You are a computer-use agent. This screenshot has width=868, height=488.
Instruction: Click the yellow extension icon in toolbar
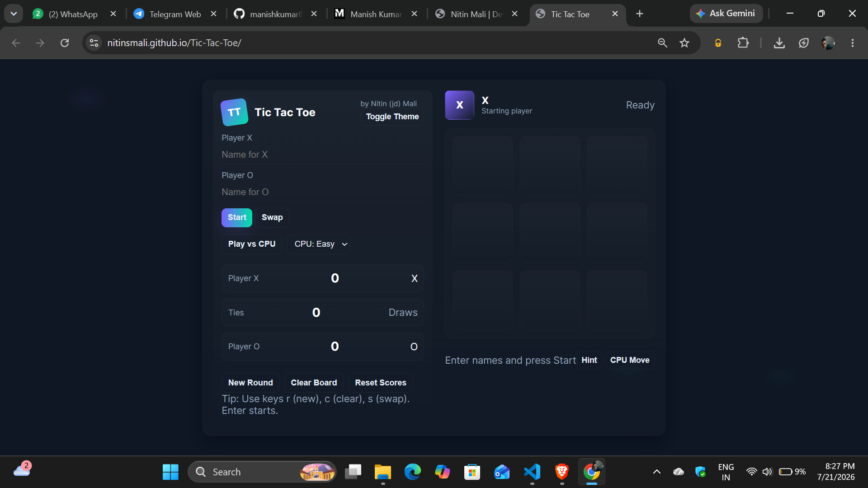718,43
